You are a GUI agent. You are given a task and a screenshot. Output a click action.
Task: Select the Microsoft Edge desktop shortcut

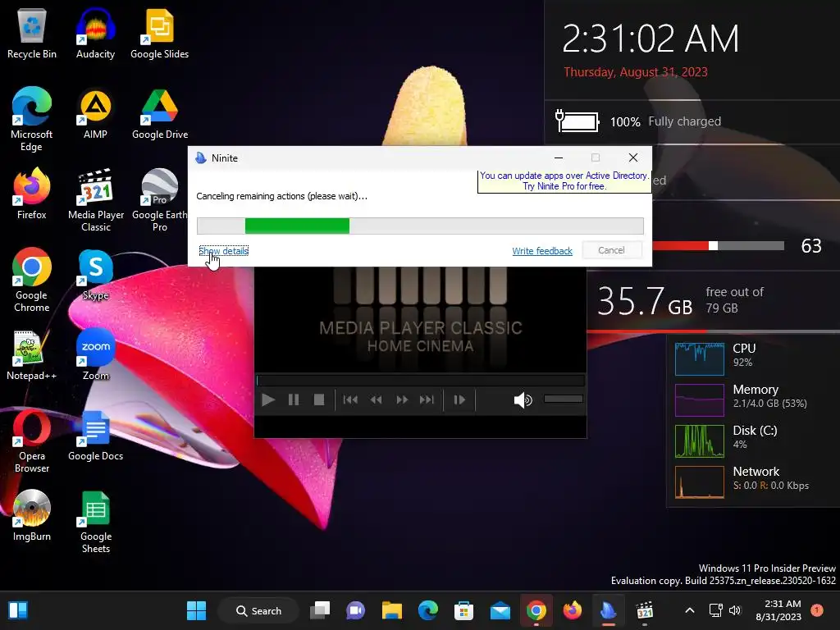(32, 119)
